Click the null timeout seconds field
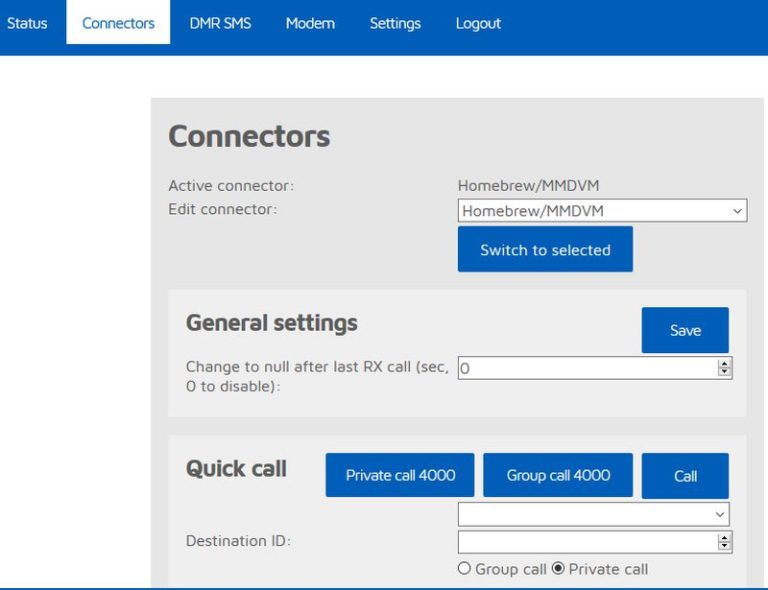Image resolution: width=768 pixels, height=590 pixels. tap(588, 368)
